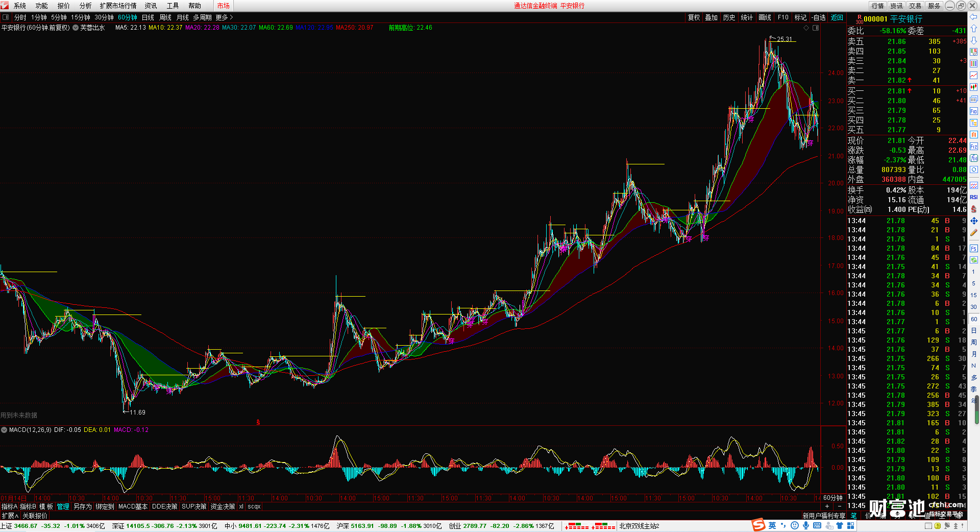Image resolution: width=980 pixels, height=532 pixels.
Task: Click the 笔 tick tab under trade list
Action: [x=853, y=516]
